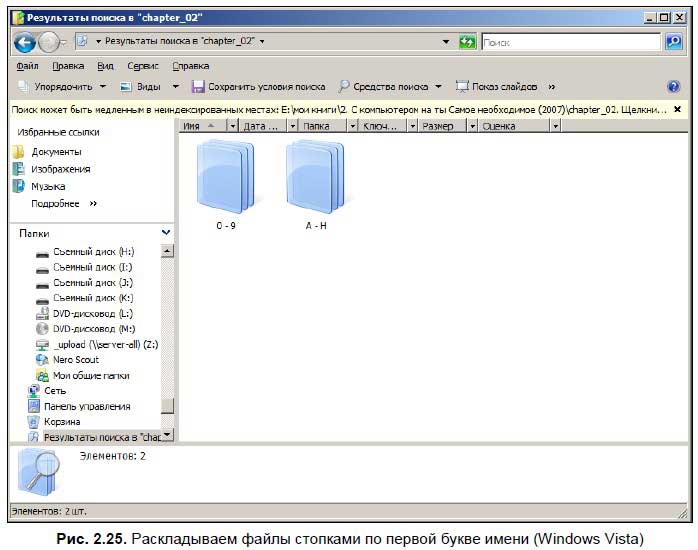The height and width of the screenshot is (550, 698).
Task: Show more toolbar commands chevron
Action: pos(552,86)
